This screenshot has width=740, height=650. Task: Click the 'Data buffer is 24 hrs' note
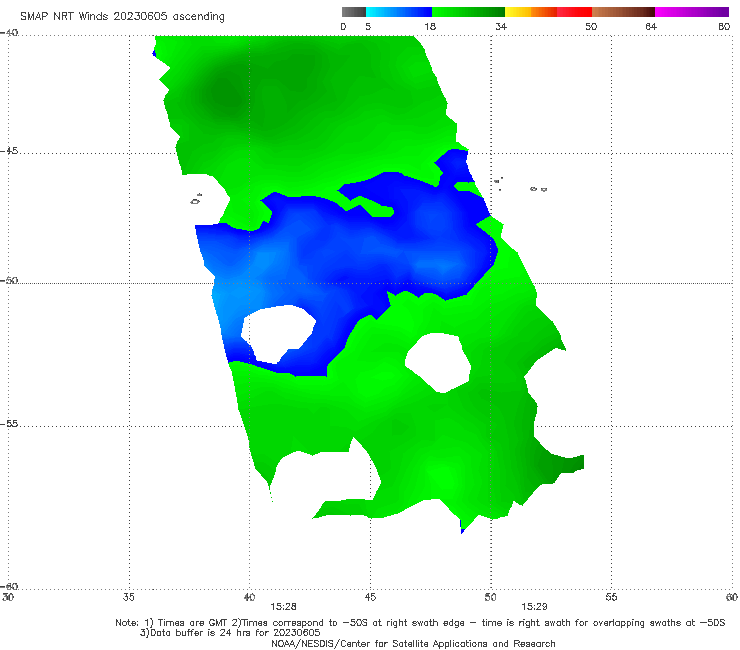pos(230,633)
